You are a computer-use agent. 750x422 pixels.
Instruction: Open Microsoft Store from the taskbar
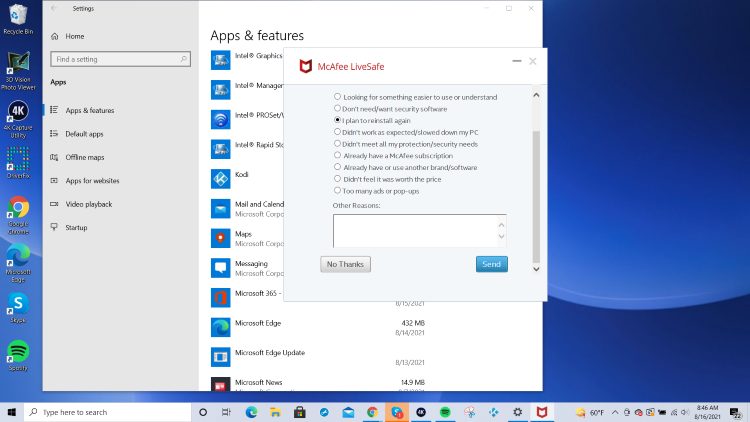click(x=300, y=412)
